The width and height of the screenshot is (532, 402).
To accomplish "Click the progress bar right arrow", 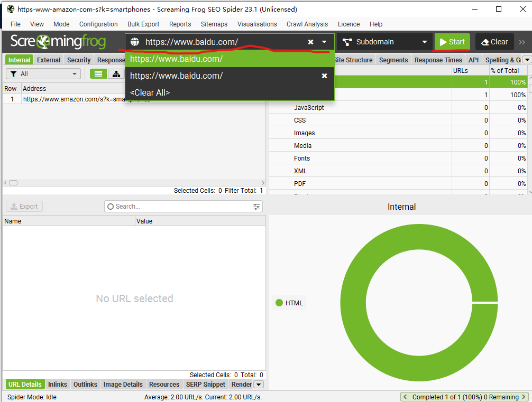I will pos(524,397).
